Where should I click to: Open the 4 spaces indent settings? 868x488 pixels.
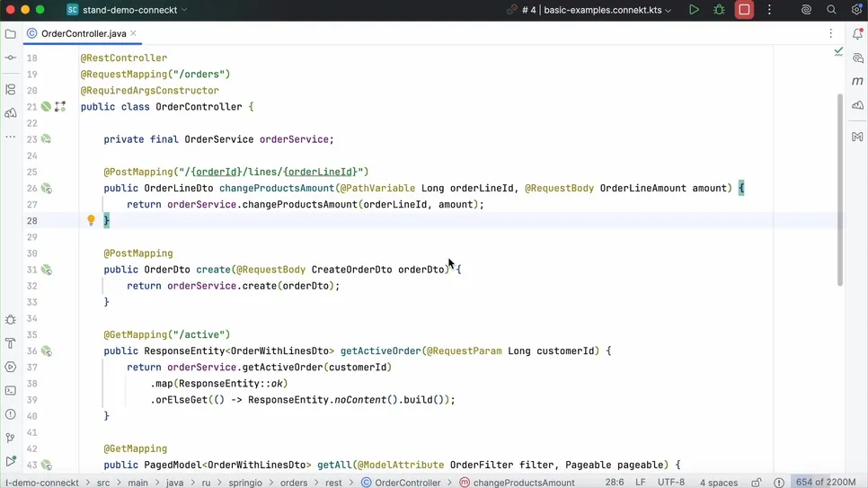tap(719, 483)
